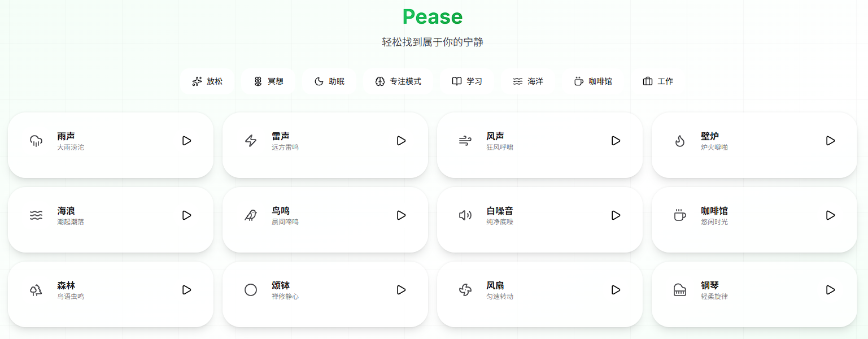Viewport: 868px width, 339px height.
Task: Click the forest trees icon on 森林 card
Action: [x=35, y=290]
